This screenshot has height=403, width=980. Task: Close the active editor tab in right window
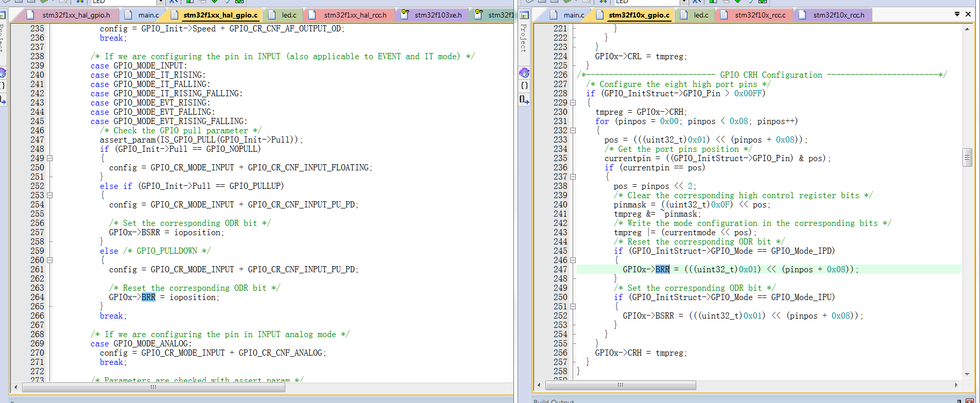coord(968,14)
